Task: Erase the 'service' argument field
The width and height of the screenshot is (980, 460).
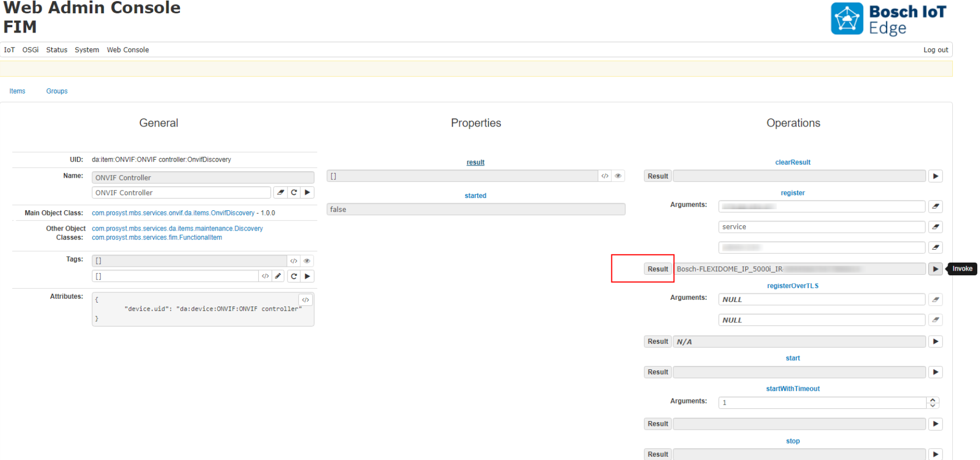Action: point(935,227)
